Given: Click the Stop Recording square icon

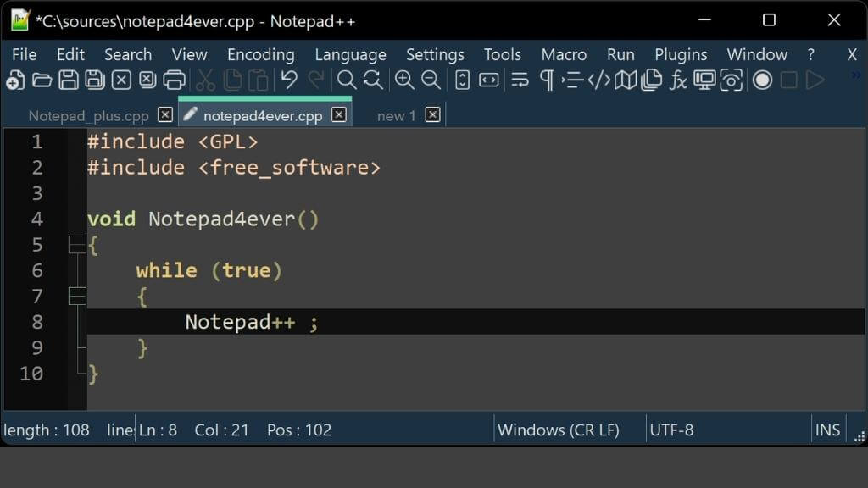Looking at the screenshot, I should pos(789,80).
